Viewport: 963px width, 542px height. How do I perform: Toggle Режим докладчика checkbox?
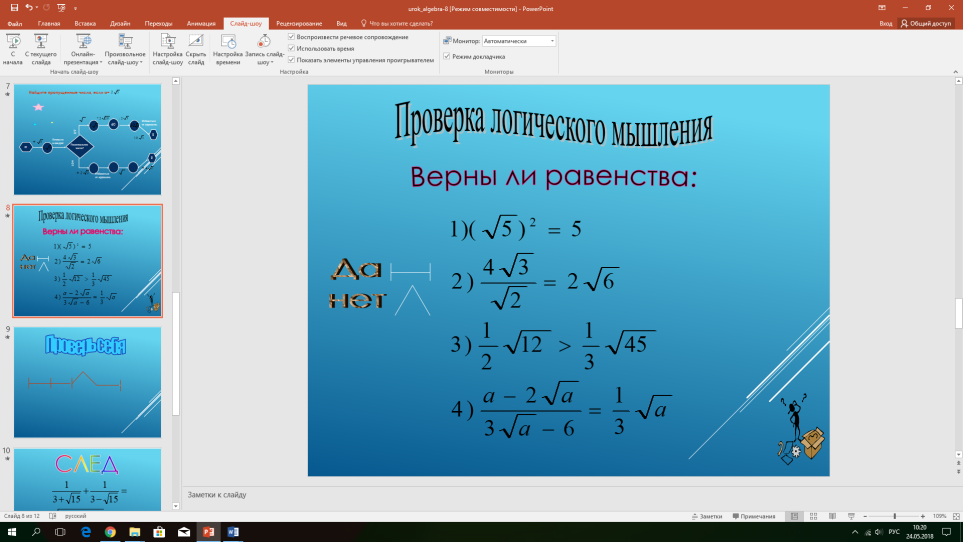[x=447, y=56]
